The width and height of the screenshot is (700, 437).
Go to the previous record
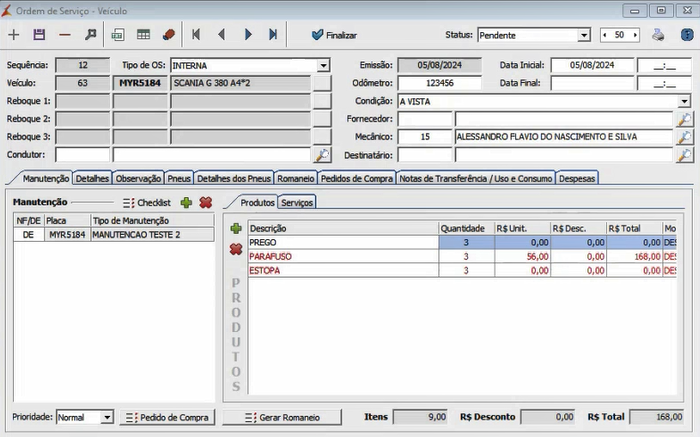[221, 34]
